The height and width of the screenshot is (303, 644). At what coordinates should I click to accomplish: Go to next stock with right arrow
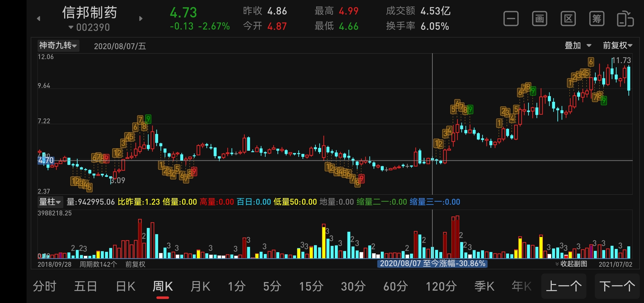point(141,19)
